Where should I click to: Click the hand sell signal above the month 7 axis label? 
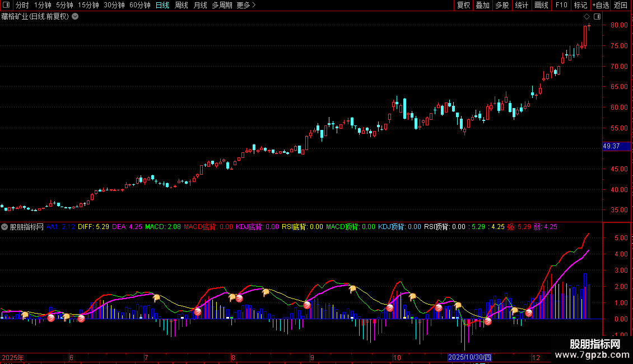tap(157, 298)
